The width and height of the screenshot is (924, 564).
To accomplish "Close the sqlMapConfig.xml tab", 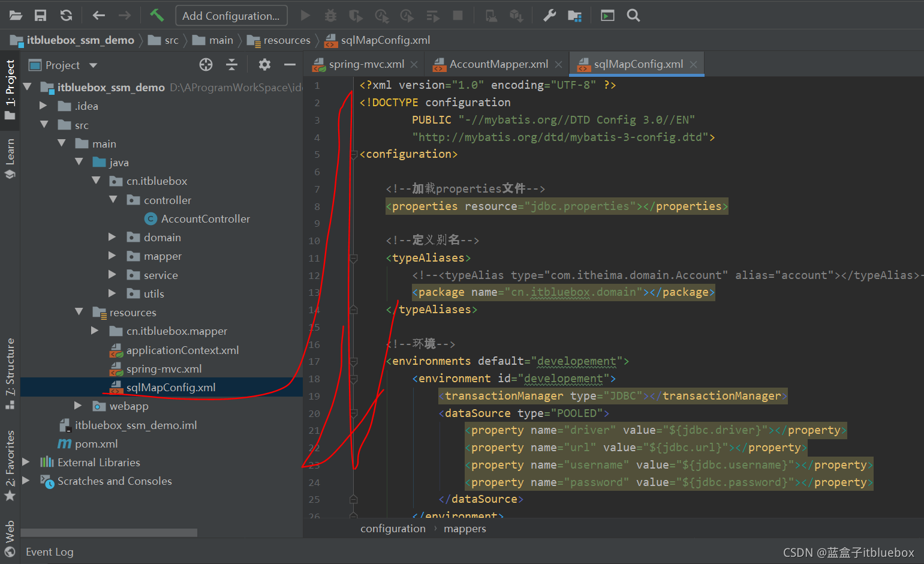I will (694, 64).
